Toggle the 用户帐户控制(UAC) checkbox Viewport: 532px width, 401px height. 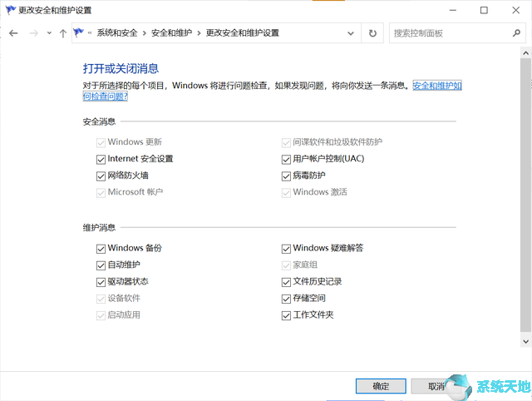tap(286, 159)
